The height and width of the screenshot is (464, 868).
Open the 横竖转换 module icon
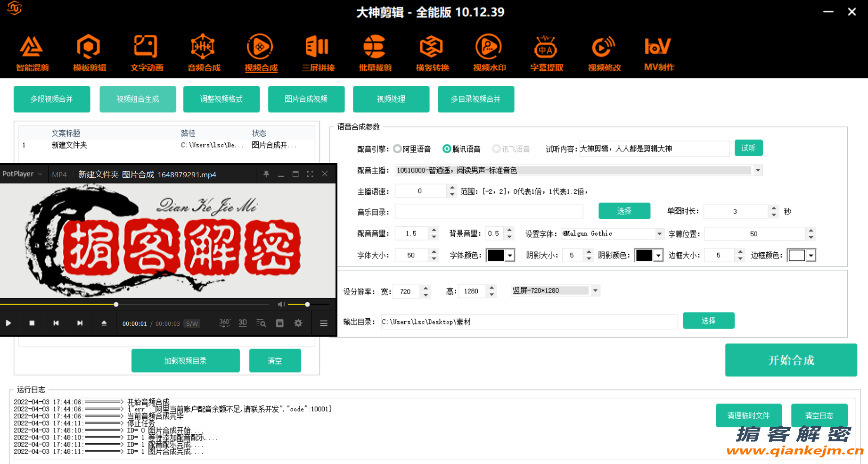tap(432, 53)
